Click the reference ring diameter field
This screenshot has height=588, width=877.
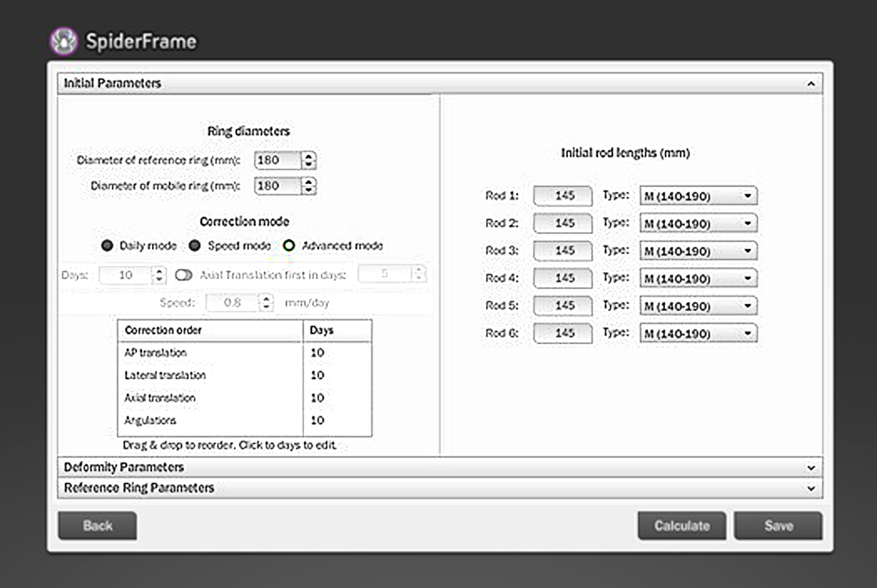(278, 160)
